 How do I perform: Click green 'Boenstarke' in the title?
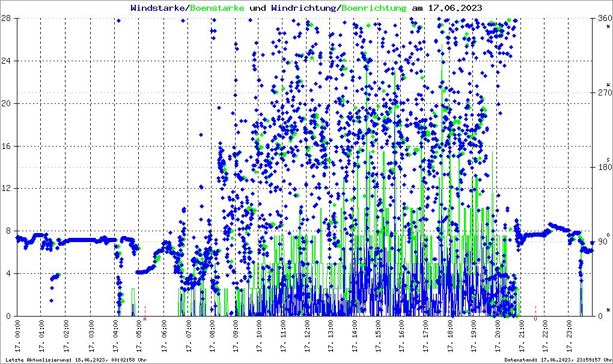tap(217, 8)
